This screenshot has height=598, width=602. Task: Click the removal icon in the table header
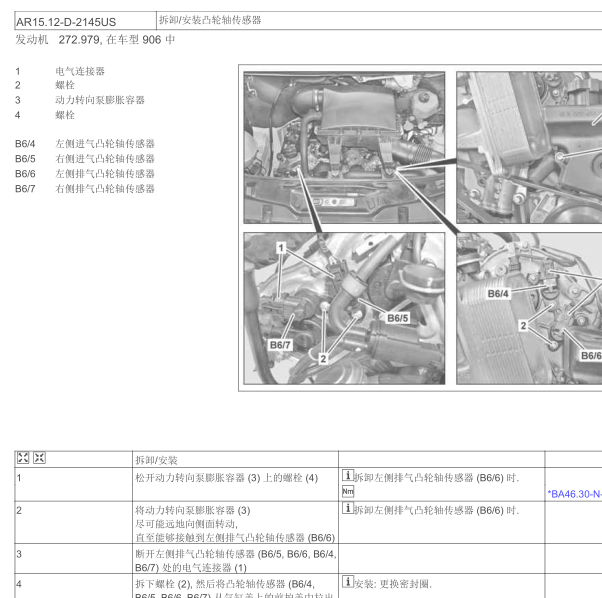pyautogui.click(x=23, y=458)
